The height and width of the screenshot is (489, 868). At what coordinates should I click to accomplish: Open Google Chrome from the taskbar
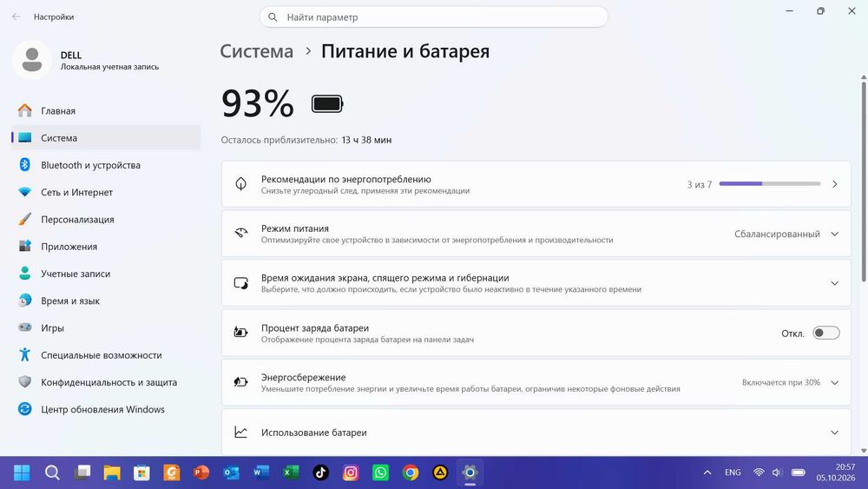click(x=411, y=472)
